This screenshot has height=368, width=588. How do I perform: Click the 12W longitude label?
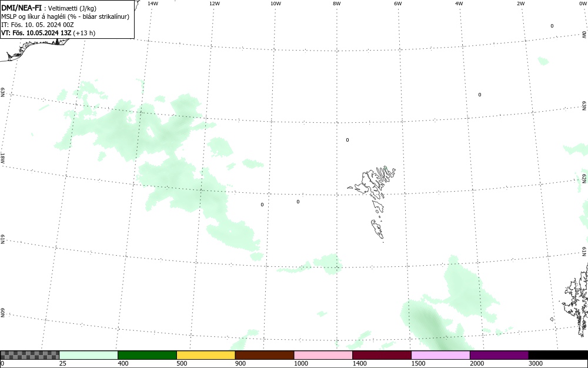pos(215,4)
